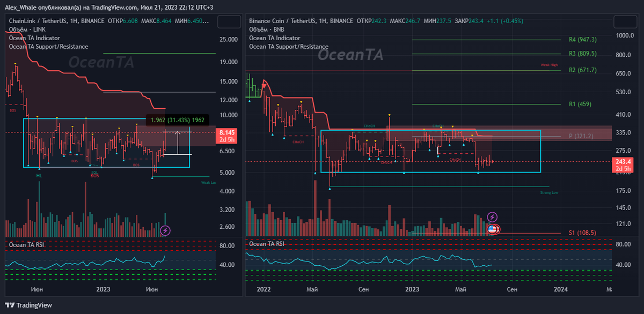Click 2023 on the BNB chart time axis
Screen dimensions: 644x314
[412, 289]
